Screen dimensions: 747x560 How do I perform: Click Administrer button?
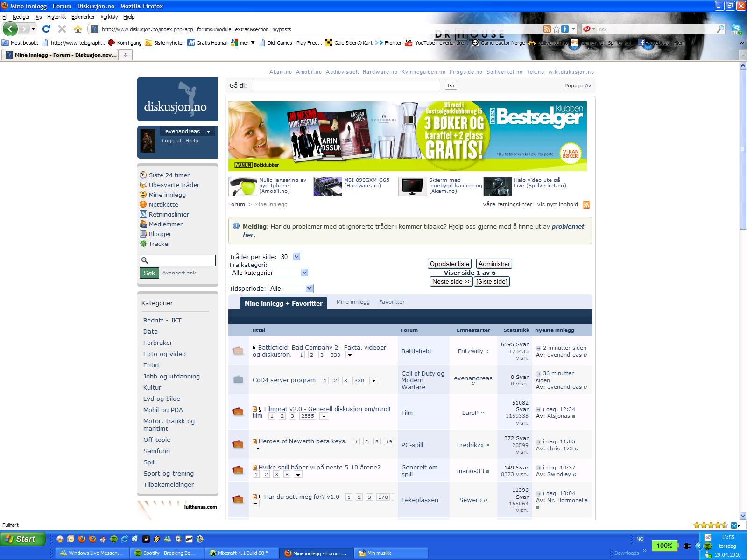pyautogui.click(x=494, y=264)
